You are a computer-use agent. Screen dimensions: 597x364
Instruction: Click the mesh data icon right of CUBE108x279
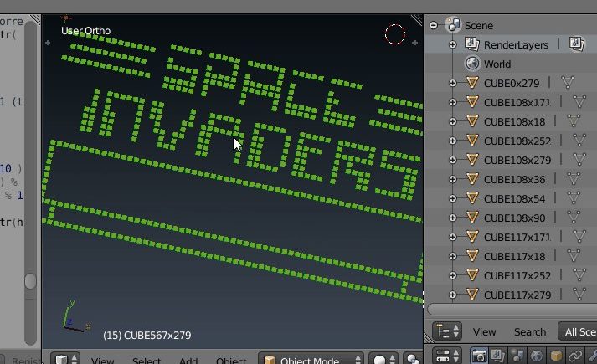click(579, 160)
